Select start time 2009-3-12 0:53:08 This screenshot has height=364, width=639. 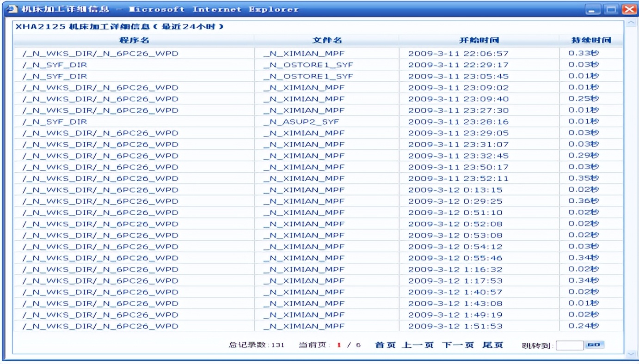[455, 236]
